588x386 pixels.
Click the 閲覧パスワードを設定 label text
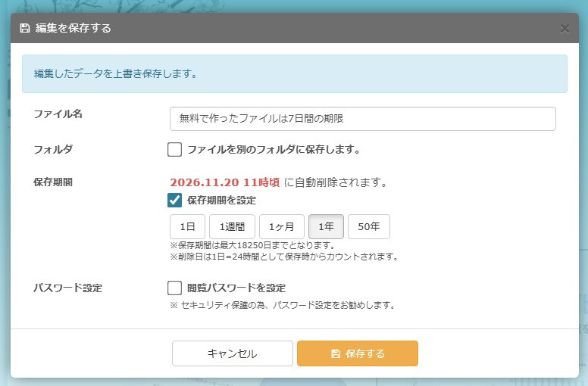[236, 288]
